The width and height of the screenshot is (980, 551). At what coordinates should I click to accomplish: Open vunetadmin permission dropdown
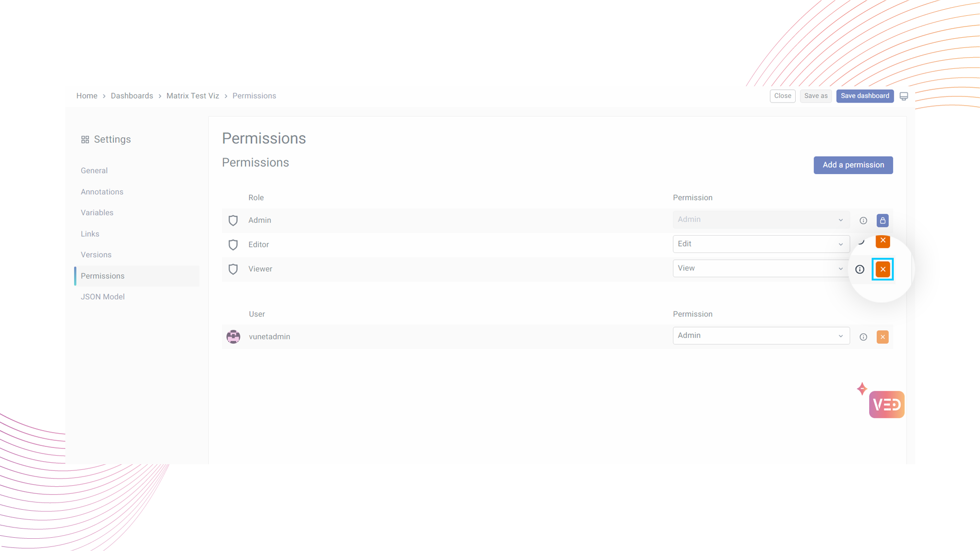coord(761,336)
